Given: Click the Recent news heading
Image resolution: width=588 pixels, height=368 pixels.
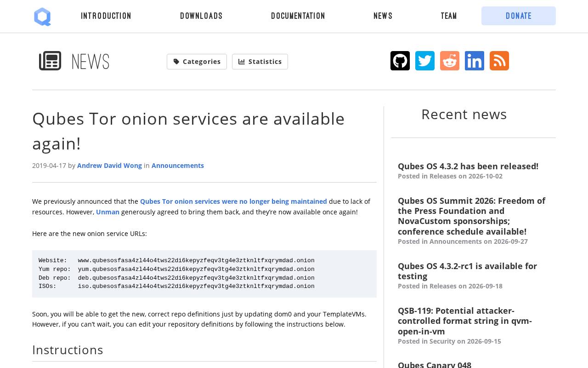Looking at the screenshot, I should click(x=464, y=114).
